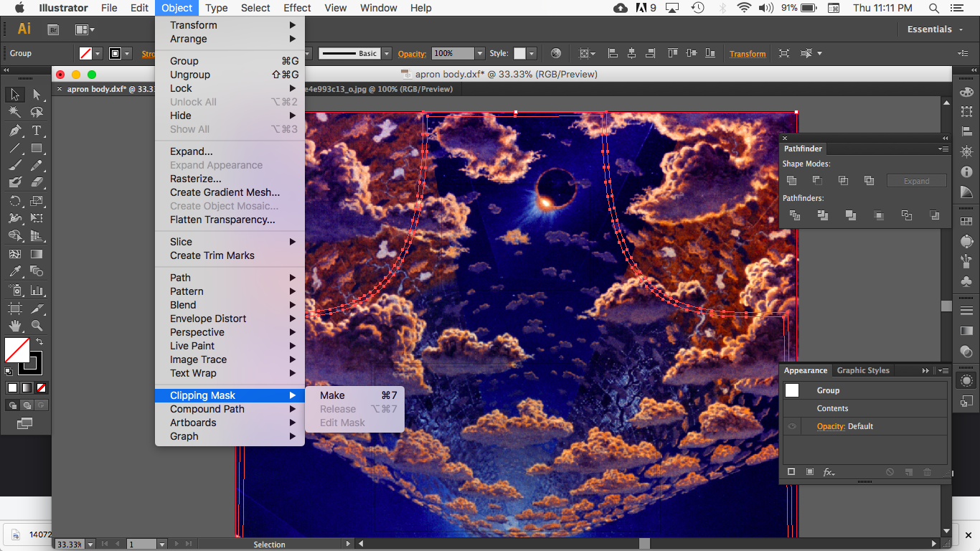Image resolution: width=980 pixels, height=551 pixels.
Task: Click the Fill color swatch in toolbox
Action: pyautogui.click(x=17, y=350)
